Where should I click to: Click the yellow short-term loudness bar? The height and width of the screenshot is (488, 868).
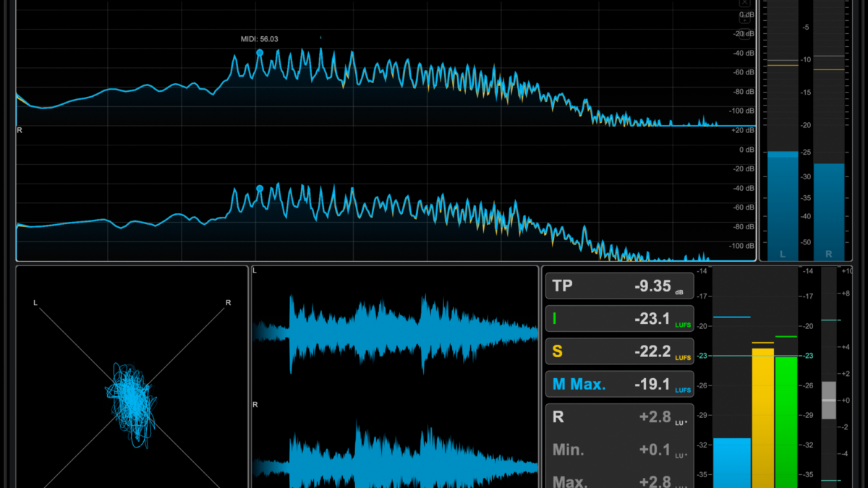click(762, 418)
